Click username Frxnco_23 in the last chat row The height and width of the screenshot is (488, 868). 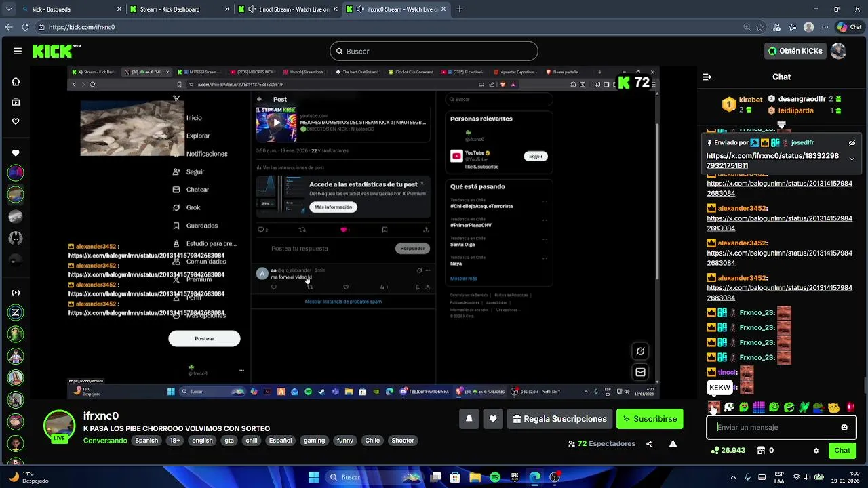click(x=757, y=357)
